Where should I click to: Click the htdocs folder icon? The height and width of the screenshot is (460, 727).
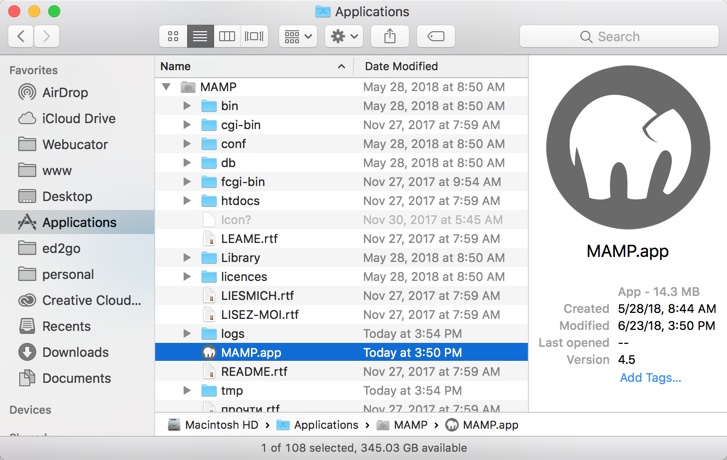point(209,201)
